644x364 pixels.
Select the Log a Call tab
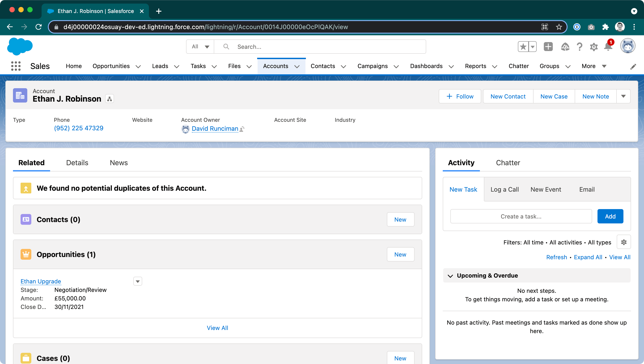(504, 190)
